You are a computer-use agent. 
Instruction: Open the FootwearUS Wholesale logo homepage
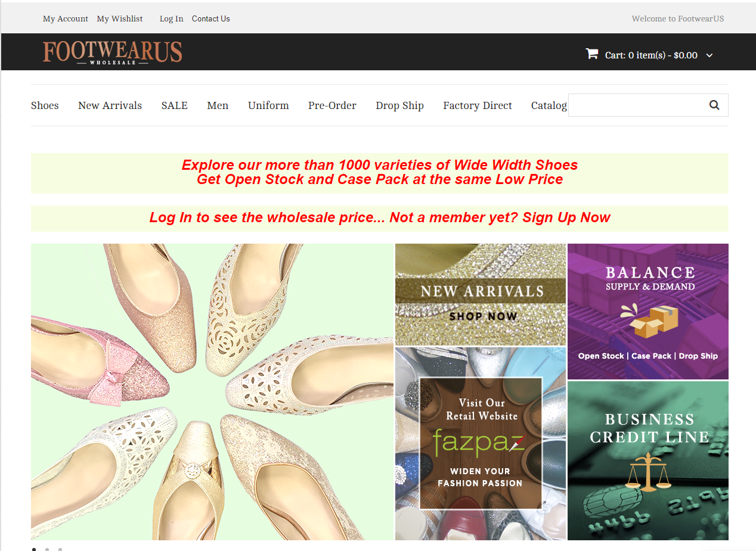tap(113, 52)
